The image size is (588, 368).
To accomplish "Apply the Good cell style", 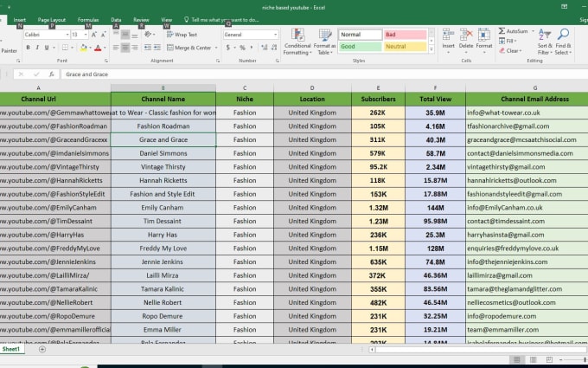I will pyautogui.click(x=361, y=47).
